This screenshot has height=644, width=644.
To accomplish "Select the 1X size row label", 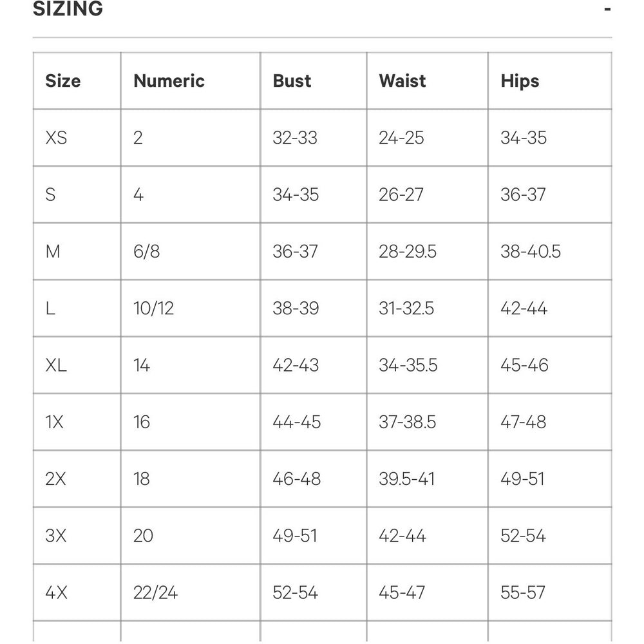I will [x=55, y=422].
